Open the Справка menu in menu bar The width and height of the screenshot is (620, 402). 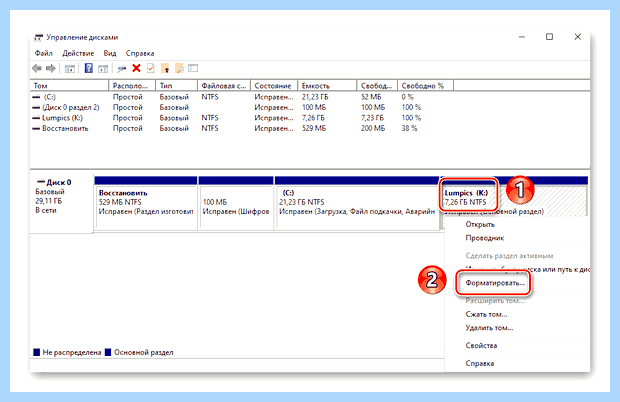[140, 53]
